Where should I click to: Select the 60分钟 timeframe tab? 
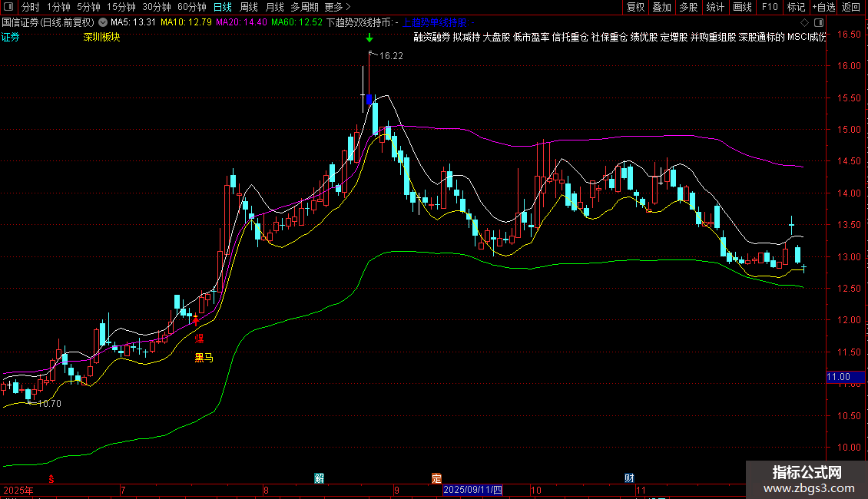pos(191,7)
